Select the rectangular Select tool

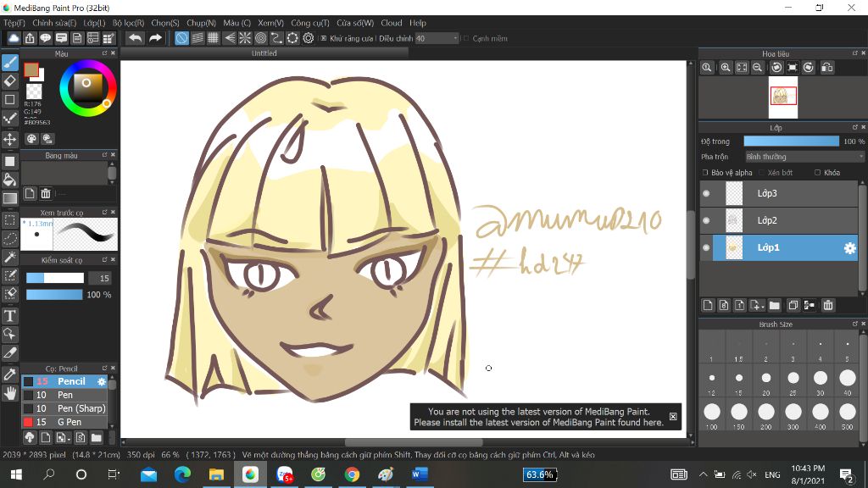pyautogui.click(x=10, y=220)
